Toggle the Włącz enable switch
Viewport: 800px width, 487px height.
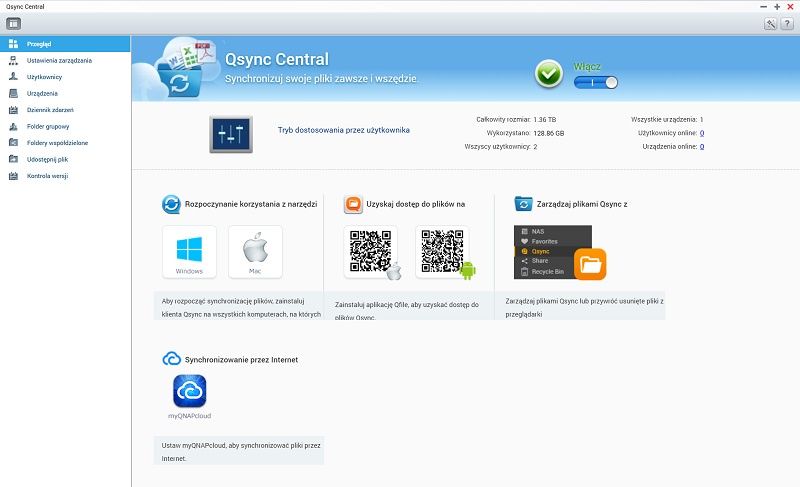(595, 82)
